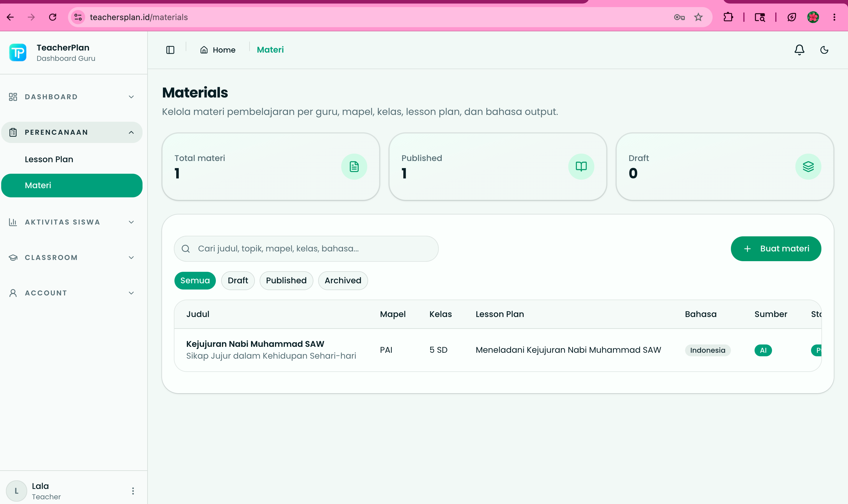
Task: Click the AI source badge
Action: [x=763, y=350]
